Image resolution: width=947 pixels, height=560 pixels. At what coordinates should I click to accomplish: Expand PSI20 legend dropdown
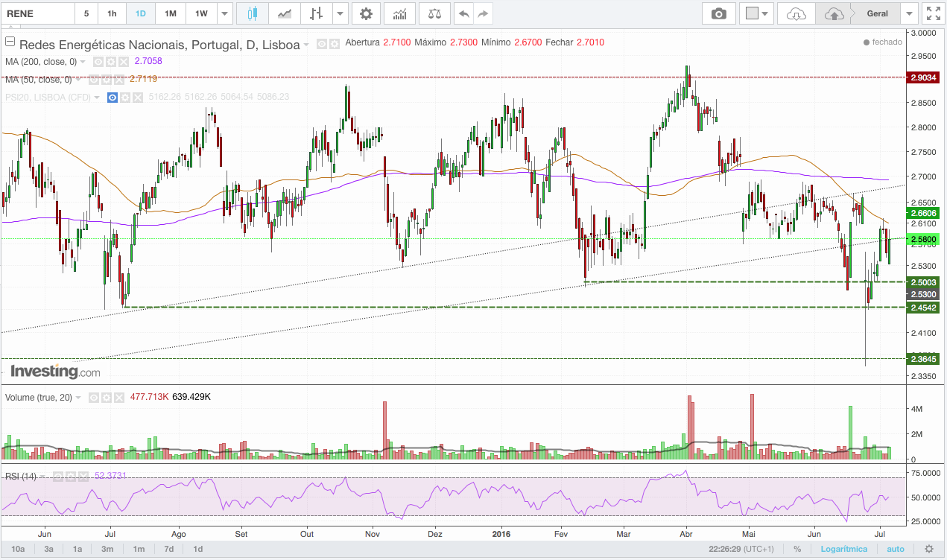click(x=97, y=98)
